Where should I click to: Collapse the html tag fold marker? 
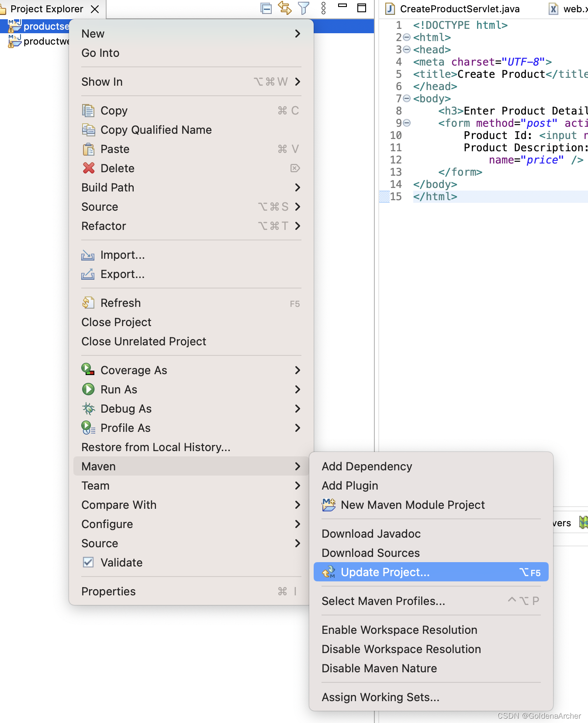(x=407, y=37)
